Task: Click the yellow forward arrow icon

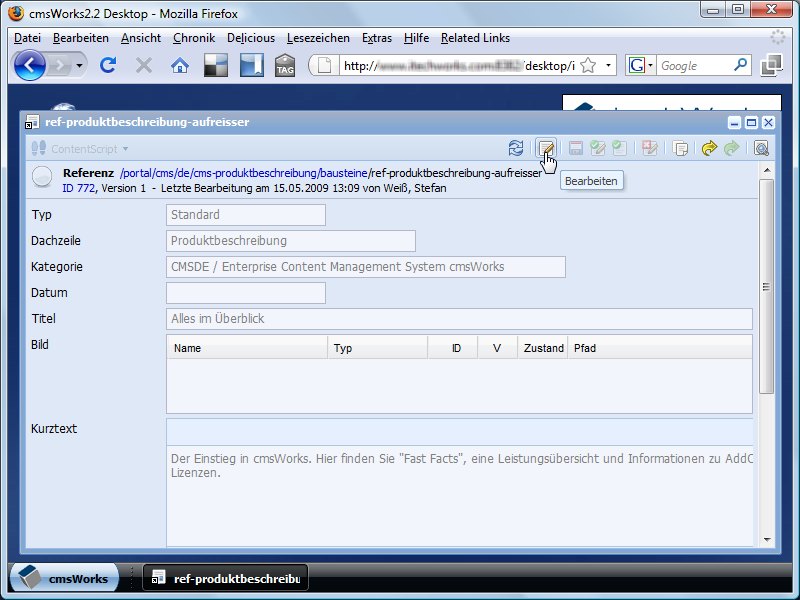Action: 709,148
